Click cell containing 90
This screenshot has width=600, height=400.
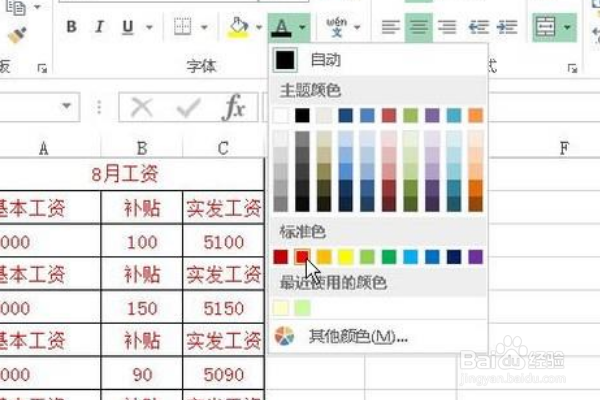tap(142, 374)
